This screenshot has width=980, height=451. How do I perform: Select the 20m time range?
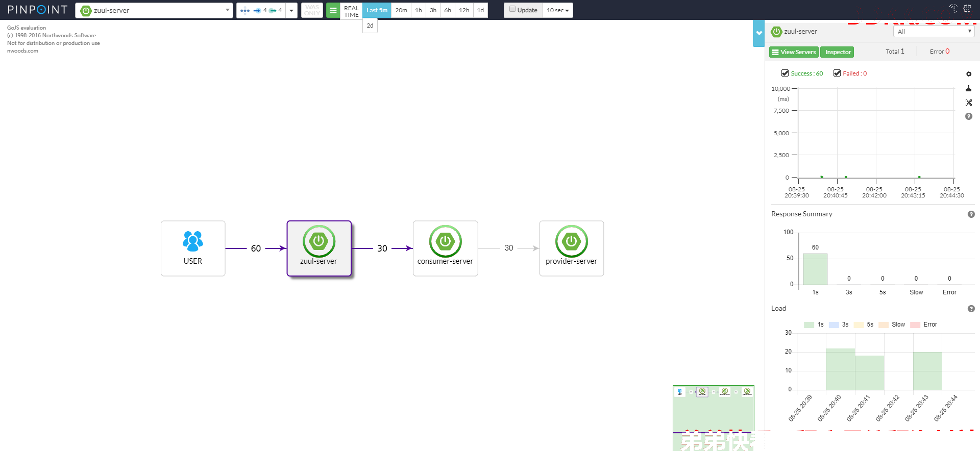(x=401, y=10)
